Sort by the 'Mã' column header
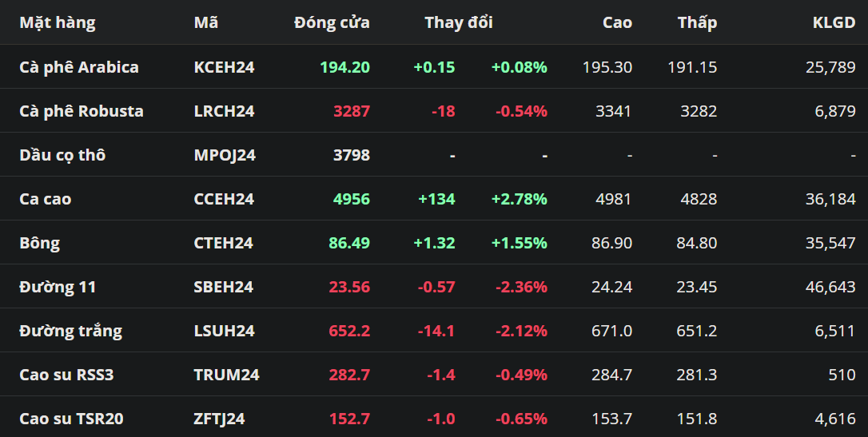Screen dimensions: 868x437 click(205, 22)
